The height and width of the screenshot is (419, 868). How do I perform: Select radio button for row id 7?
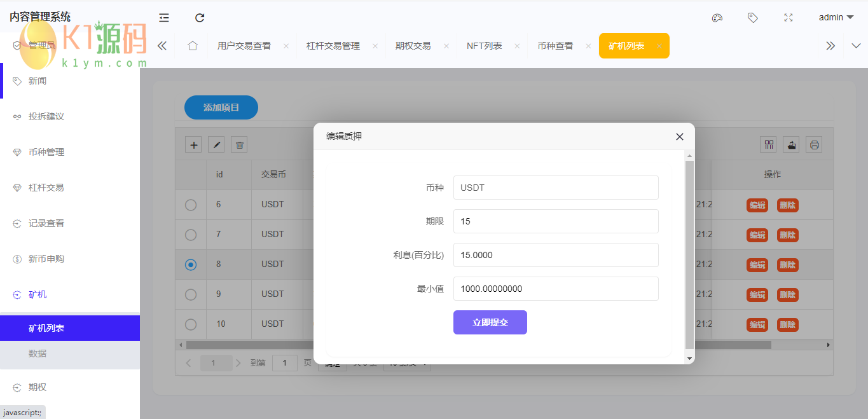pyautogui.click(x=191, y=235)
